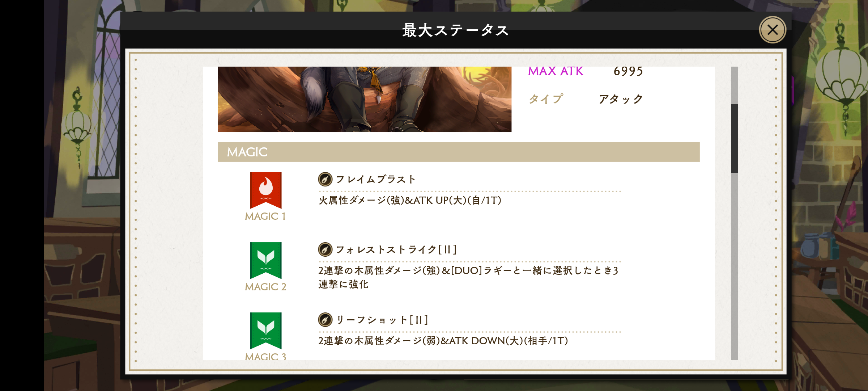Tap the MAX ATK label
This screenshot has width=868, height=391.
click(x=556, y=71)
